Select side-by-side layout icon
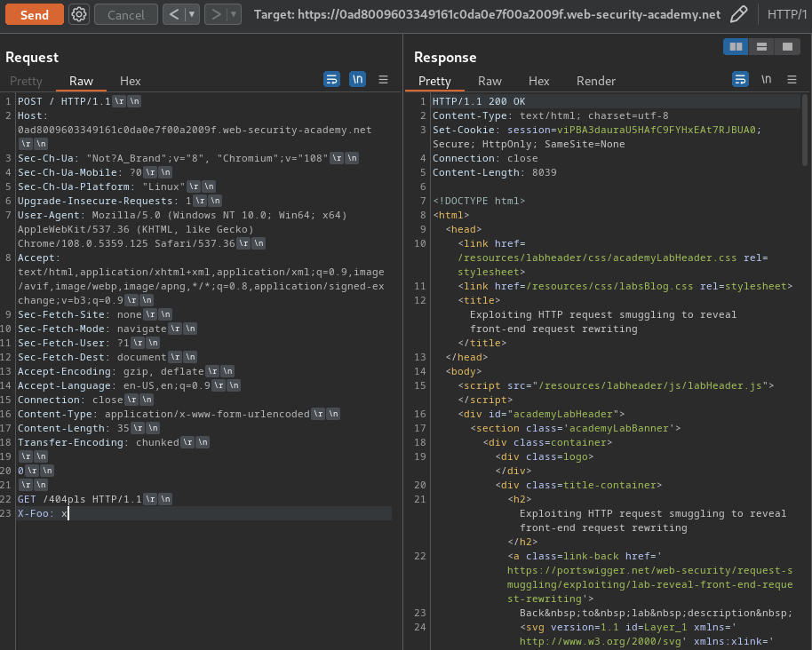Image resolution: width=812 pixels, height=650 pixels. click(x=736, y=46)
